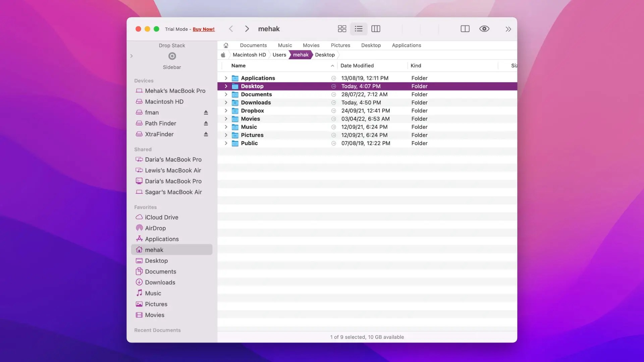
Task: Switch to icon grid view
Action: 342,29
